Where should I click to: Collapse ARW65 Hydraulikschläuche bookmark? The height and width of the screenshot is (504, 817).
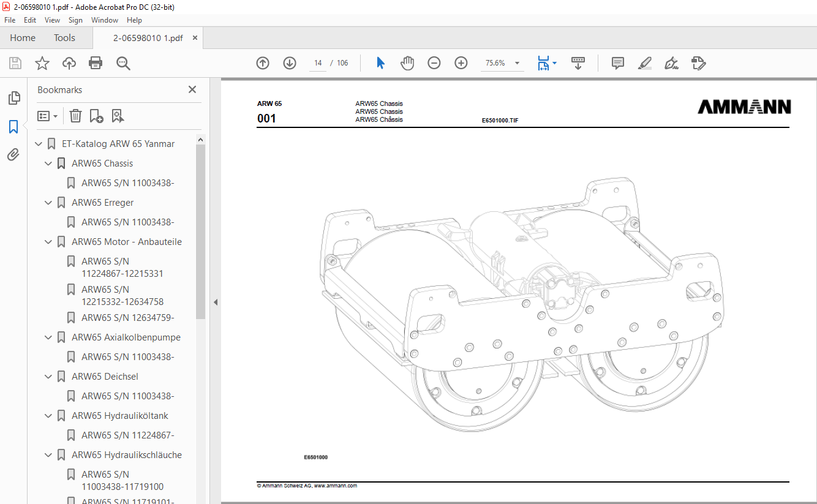[x=48, y=455]
